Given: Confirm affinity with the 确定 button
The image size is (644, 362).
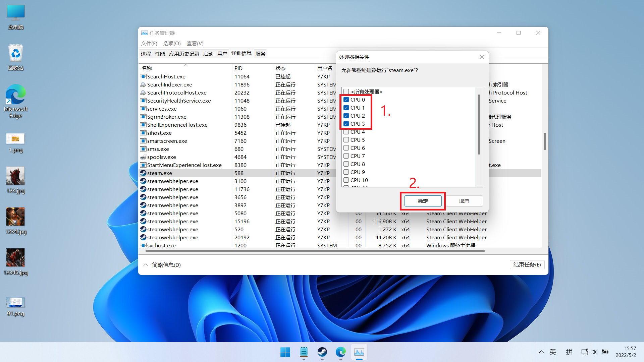Looking at the screenshot, I should (423, 201).
